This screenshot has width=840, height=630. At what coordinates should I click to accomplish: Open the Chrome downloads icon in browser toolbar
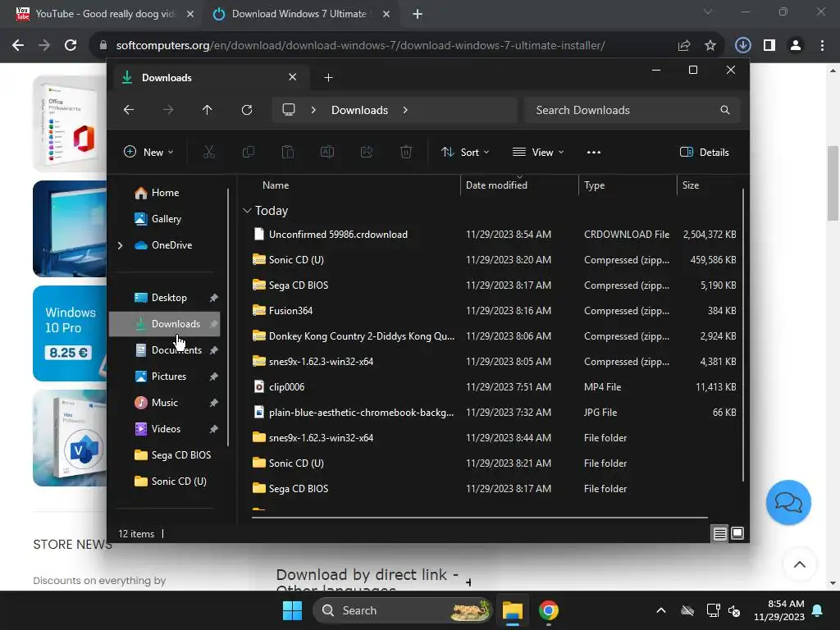click(x=743, y=45)
